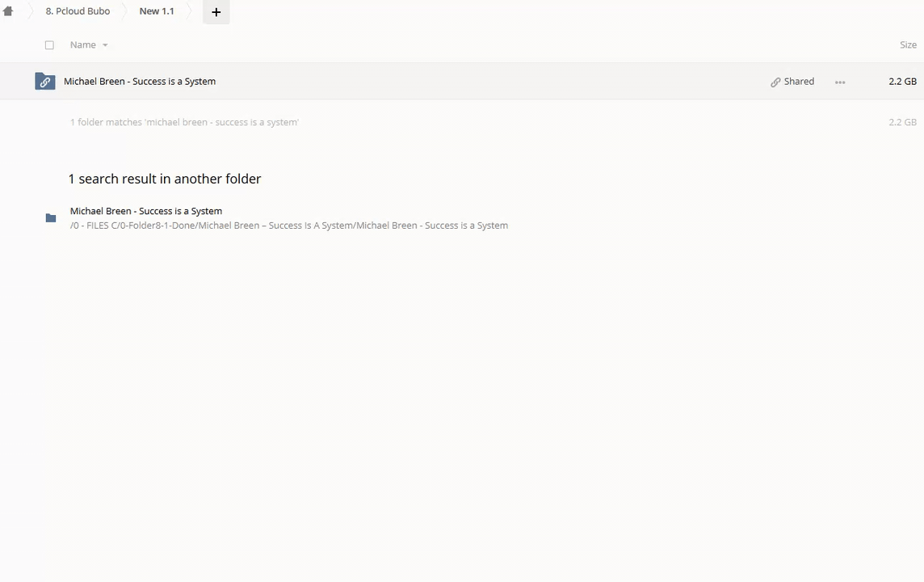Screen dimensions: 924x582
Task: Open the three-dot more actions menu
Action: (x=840, y=82)
